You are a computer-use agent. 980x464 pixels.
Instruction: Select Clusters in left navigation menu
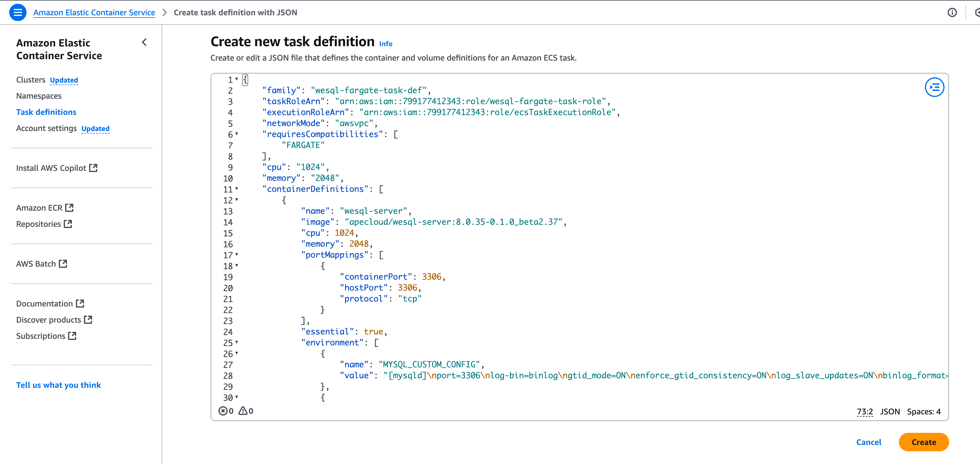pos(31,79)
